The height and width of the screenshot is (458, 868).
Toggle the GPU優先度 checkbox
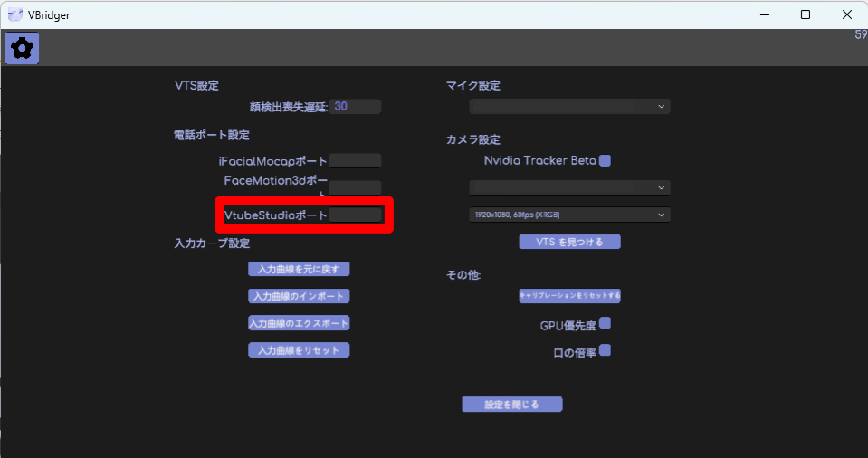(x=606, y=323)
